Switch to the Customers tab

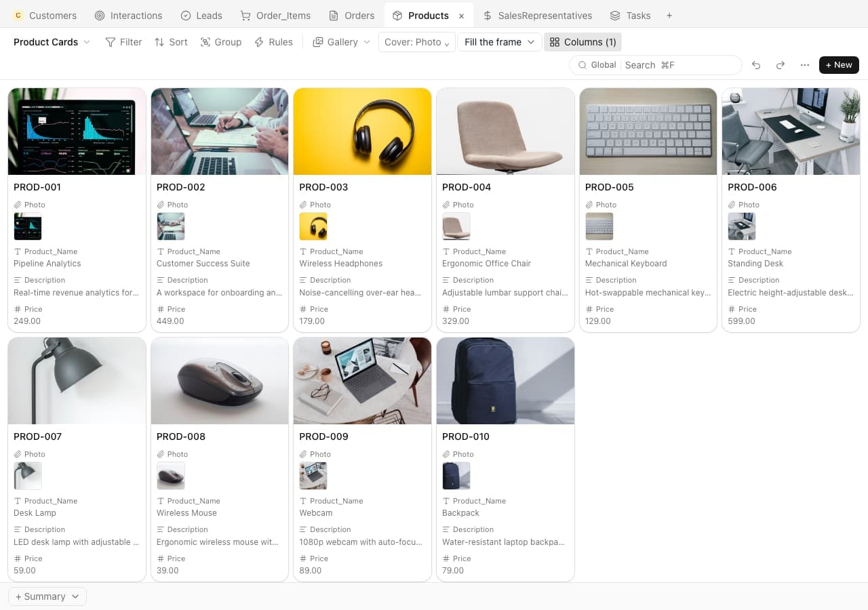(45, 16)
